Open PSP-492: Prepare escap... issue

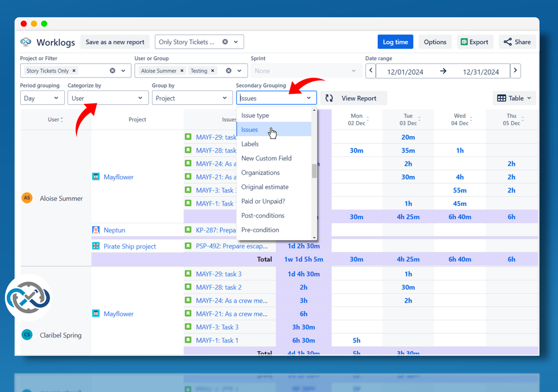(231, 246)
